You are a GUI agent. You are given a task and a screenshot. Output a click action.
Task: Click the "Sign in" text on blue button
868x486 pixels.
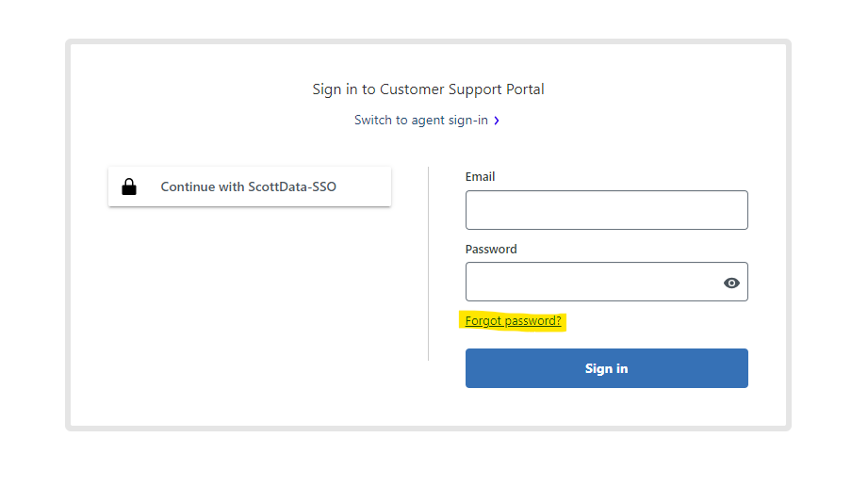[x=606, y=368]
